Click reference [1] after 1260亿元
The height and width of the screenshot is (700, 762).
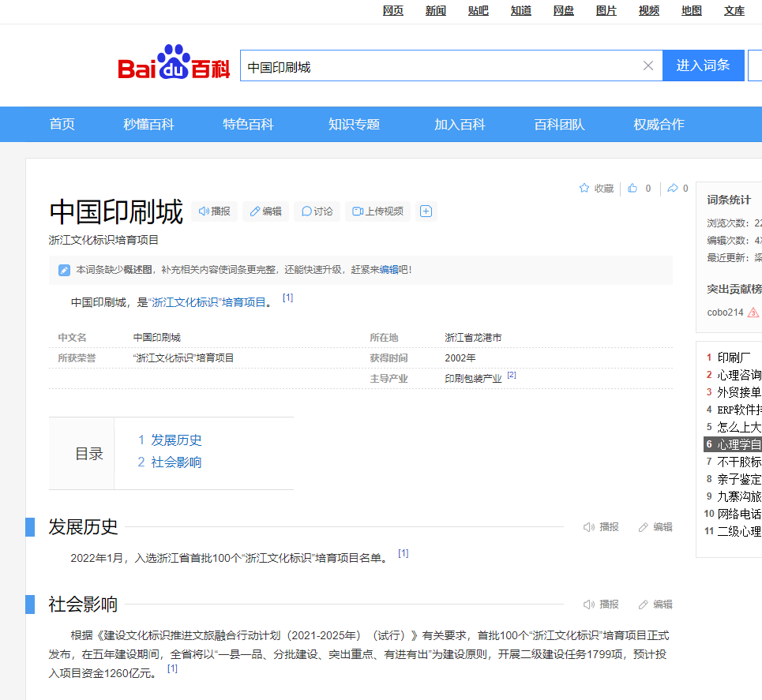pos(172,669)
